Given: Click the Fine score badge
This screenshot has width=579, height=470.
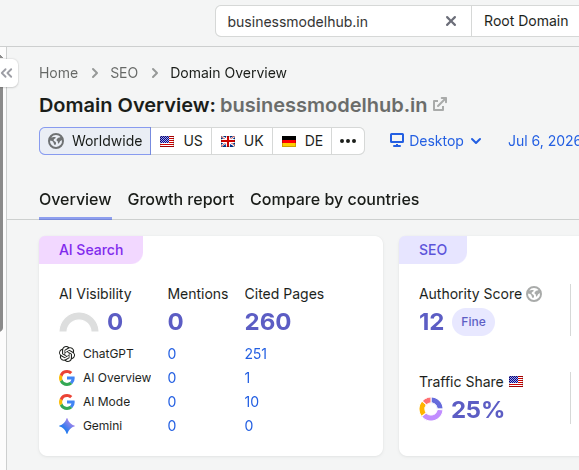Looking at the screenshot, I should [473, 322].
